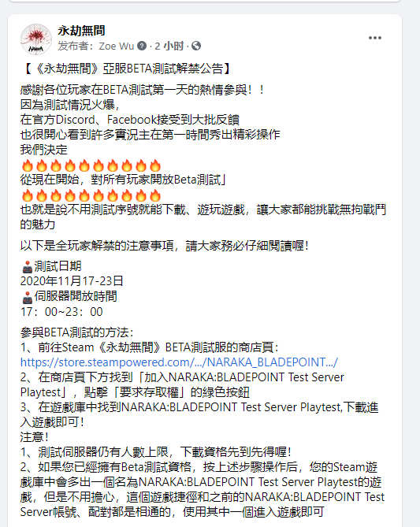This screenshot has width=420, height=527.
Task: Open publisher Zoe Wu's profile
Action: tap(117, 46)
